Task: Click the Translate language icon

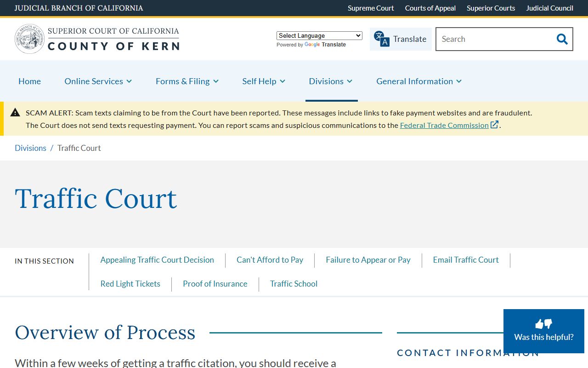Action: 381,39
